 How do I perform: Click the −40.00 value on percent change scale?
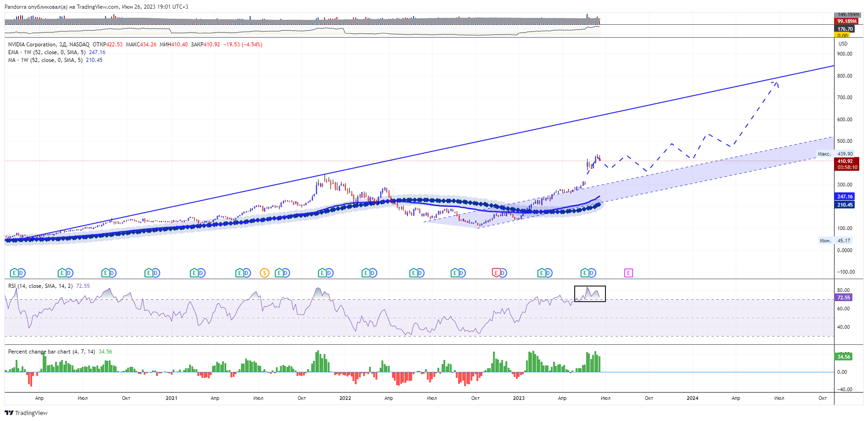[844, 389]
